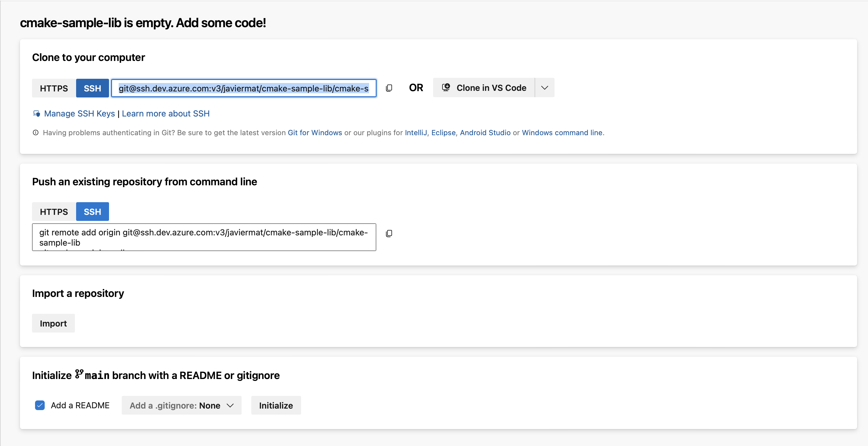
Task: Switch push commands to HTTPS tab
Action: [x=54, y=212]
